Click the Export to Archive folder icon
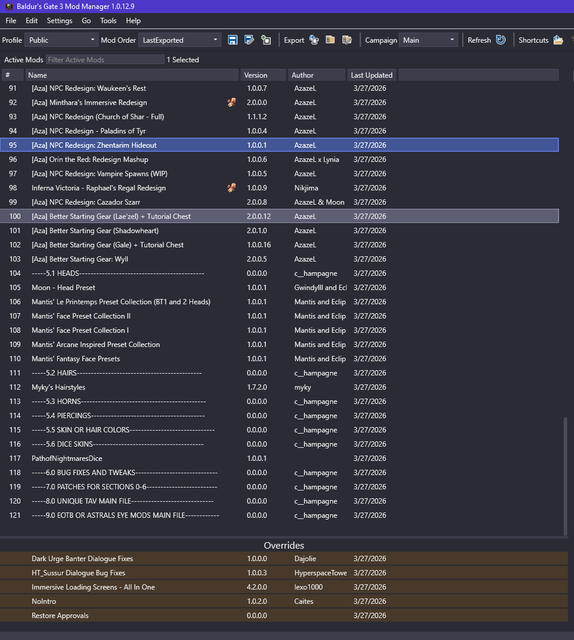 click(x=330, y=40)
